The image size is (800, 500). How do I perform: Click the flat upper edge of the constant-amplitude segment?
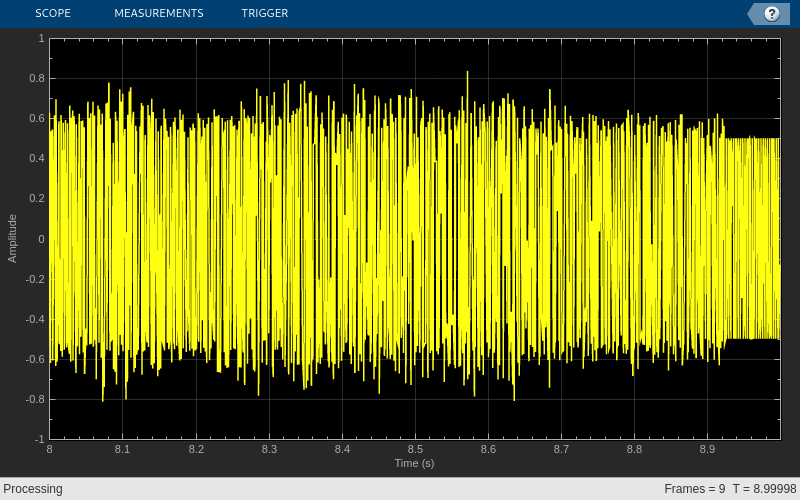pos(753,138)
